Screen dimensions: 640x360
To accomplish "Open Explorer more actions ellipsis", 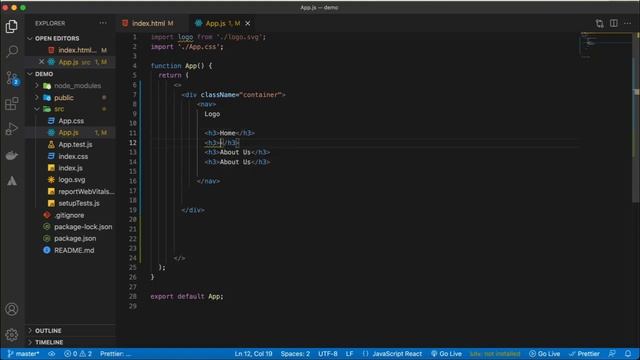I will (x=103, y=23).
